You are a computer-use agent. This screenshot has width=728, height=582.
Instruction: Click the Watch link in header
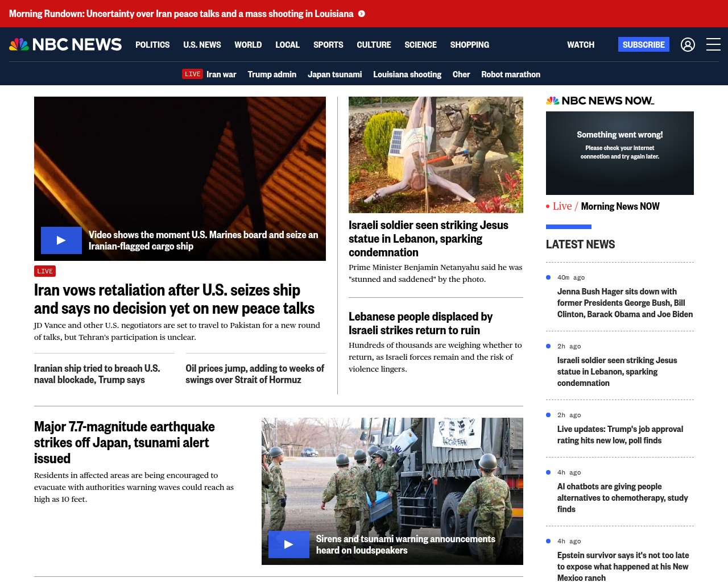(580, 44)
